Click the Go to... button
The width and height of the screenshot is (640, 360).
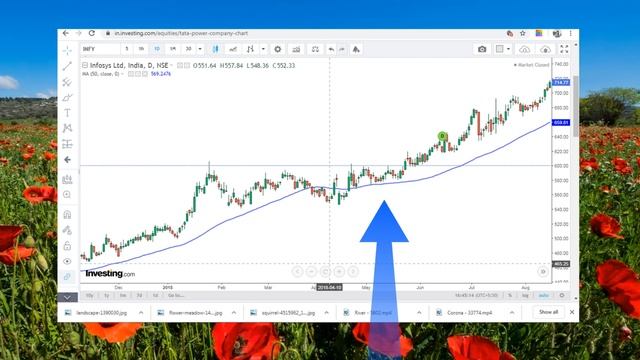pos(176,296)
